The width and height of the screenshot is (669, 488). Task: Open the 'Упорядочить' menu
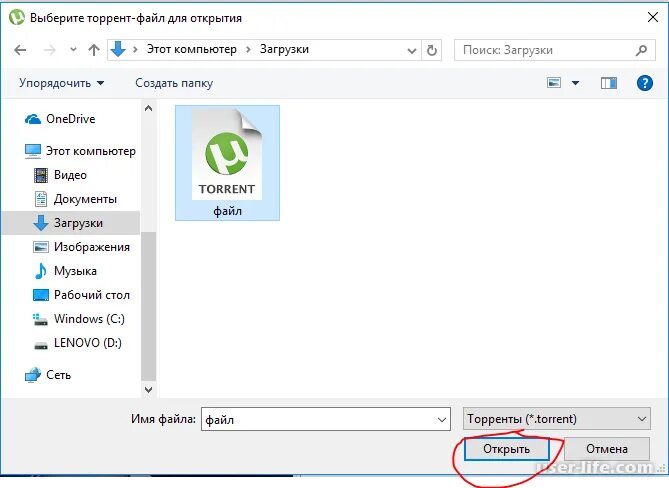61,83
